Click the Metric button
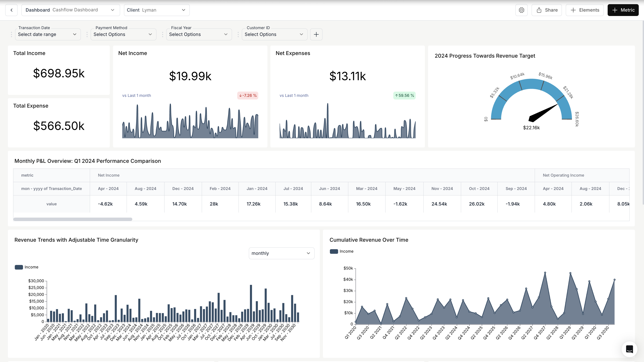644x362 pixels. click(x=623, y=10)
